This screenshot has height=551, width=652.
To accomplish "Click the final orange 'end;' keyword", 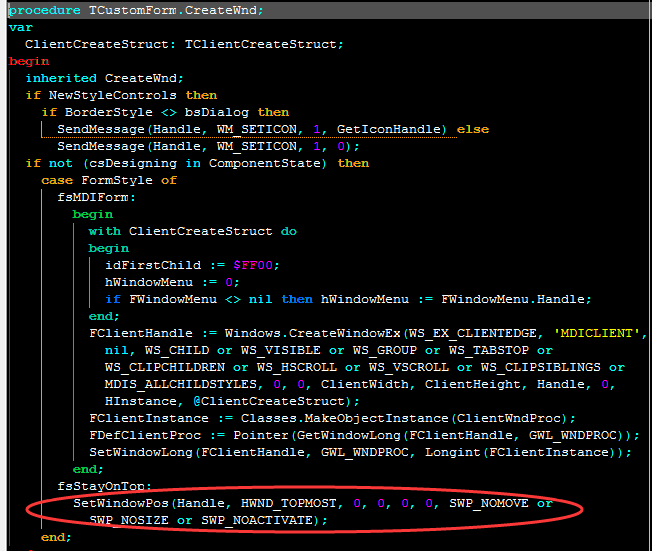I will coord(56,537).
